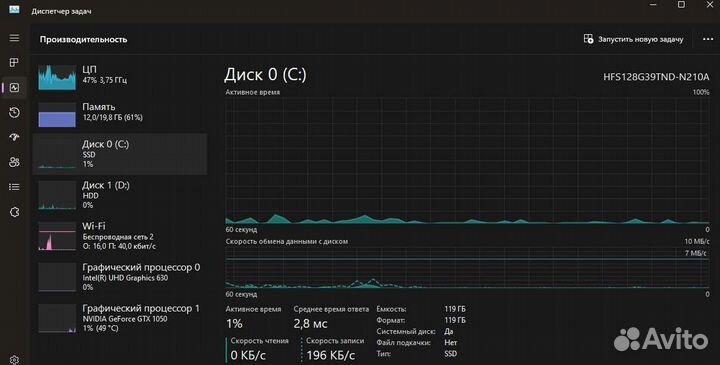
Task: Select the Диск 0 (C:) entry
Action: coord(119,154)
